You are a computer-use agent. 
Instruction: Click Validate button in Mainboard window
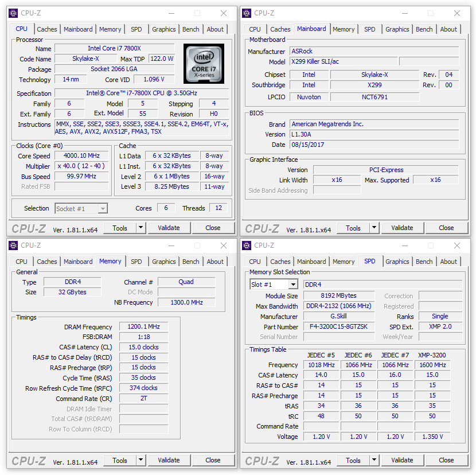(x=402, y=228)
